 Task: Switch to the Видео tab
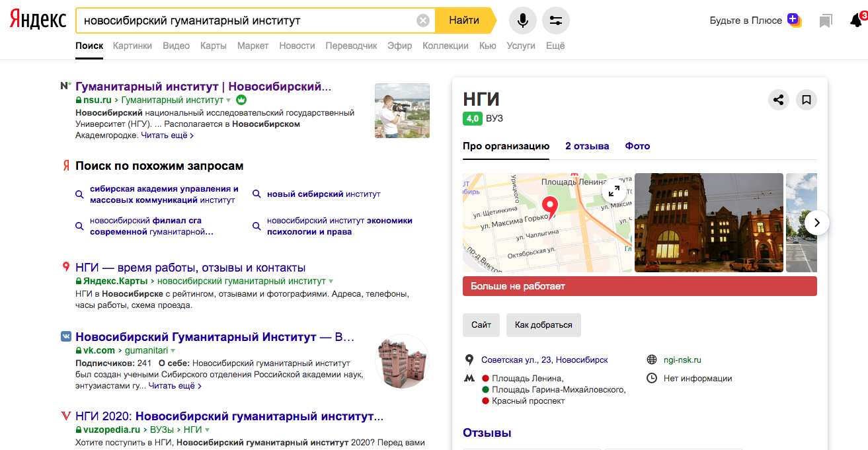[x=176, y=46]
